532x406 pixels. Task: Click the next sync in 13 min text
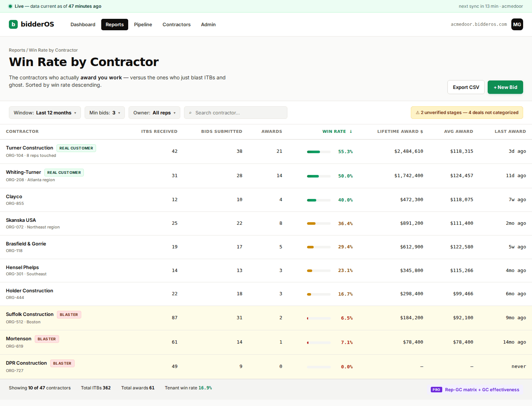[479, 6]
